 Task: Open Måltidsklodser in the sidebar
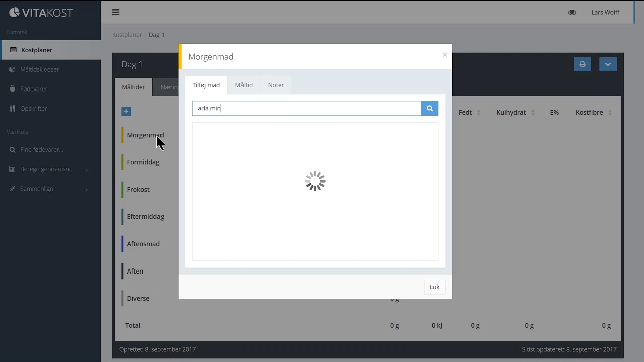(39, 69)
